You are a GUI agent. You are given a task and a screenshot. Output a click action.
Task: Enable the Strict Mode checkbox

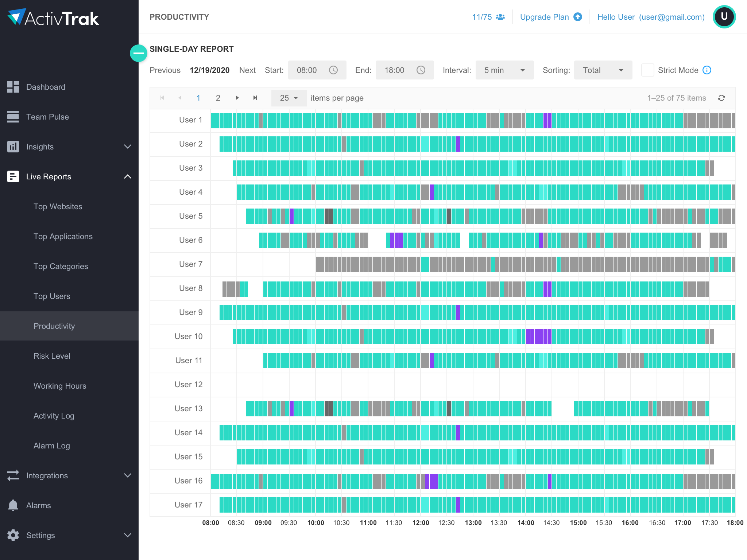[648, 70]
